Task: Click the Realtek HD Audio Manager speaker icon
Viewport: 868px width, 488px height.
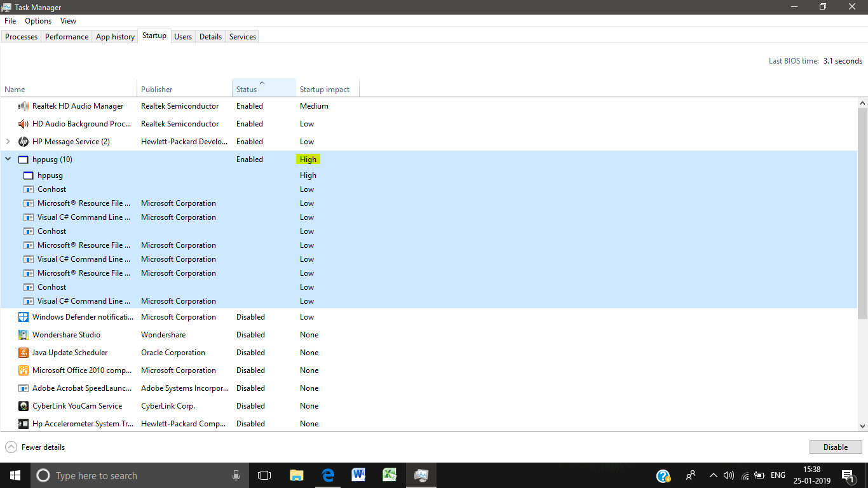Action: (x=24, y=106)
